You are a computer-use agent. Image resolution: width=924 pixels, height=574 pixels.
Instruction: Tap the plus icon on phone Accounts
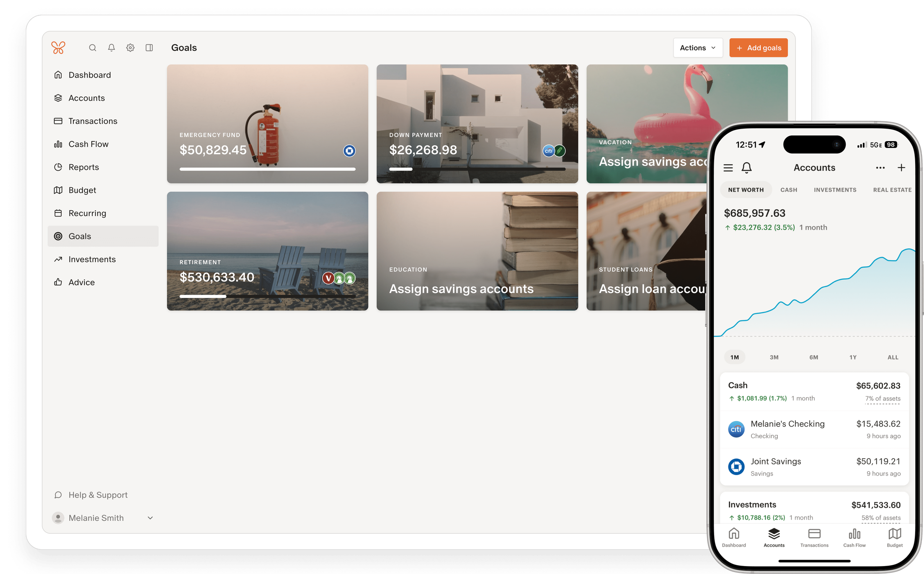click(901, 168)
